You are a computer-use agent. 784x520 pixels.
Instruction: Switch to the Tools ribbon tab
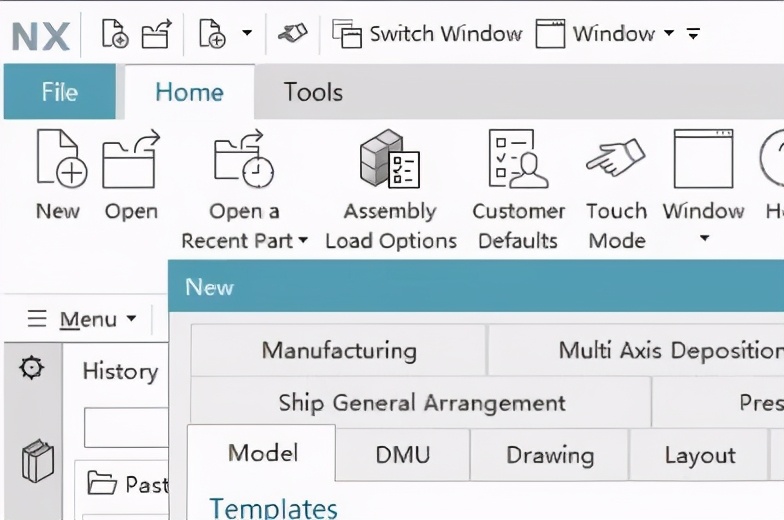tap(314, 92)
